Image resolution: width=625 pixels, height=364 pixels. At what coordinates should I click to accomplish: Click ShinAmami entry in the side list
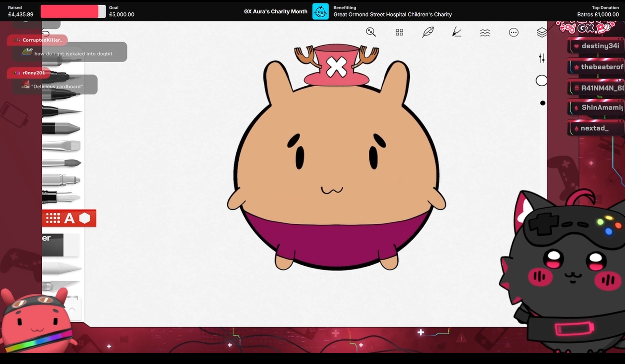(x=596, y=107)
